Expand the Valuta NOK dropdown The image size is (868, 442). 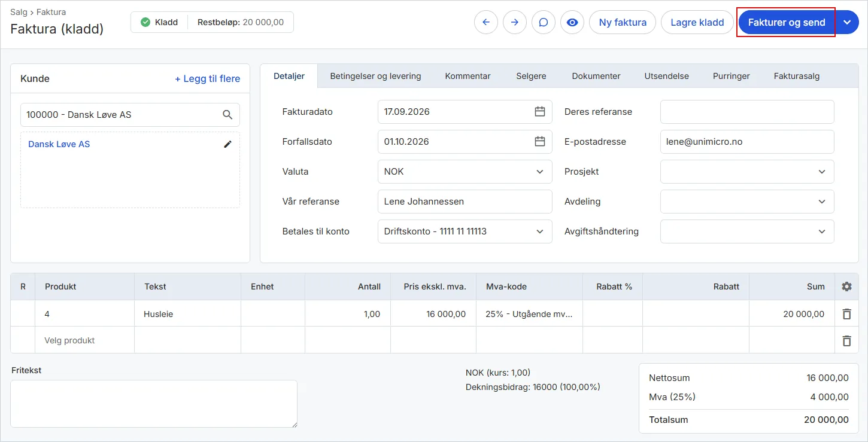point(465,172)
